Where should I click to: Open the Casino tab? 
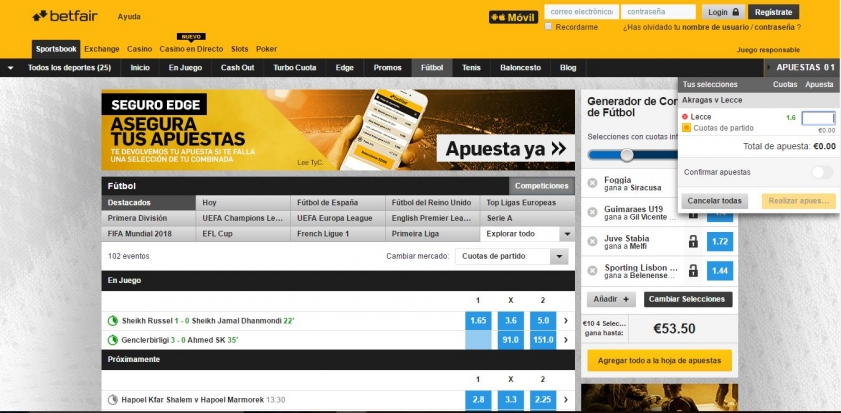pyautogui.click(x=139, y=49)
